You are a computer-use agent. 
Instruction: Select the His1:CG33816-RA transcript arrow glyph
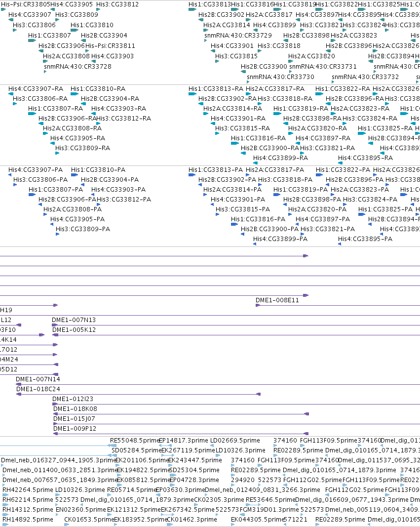(x=235, y=143)
